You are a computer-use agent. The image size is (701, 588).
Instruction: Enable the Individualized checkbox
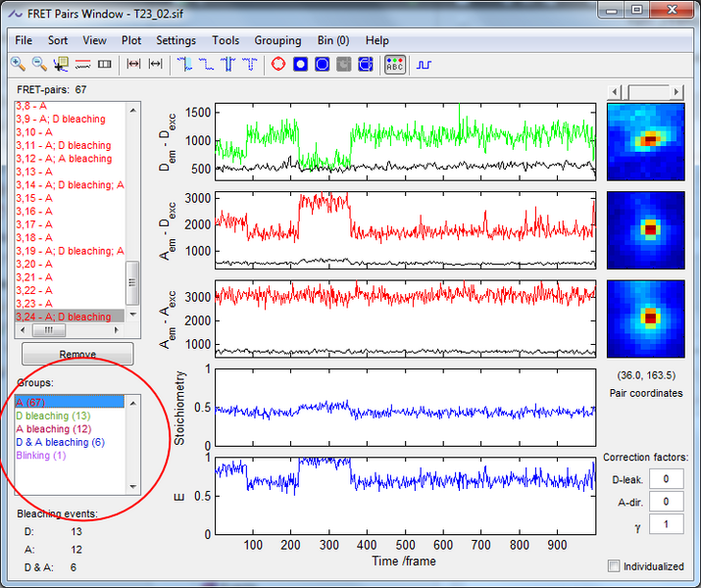pos(614,566)
